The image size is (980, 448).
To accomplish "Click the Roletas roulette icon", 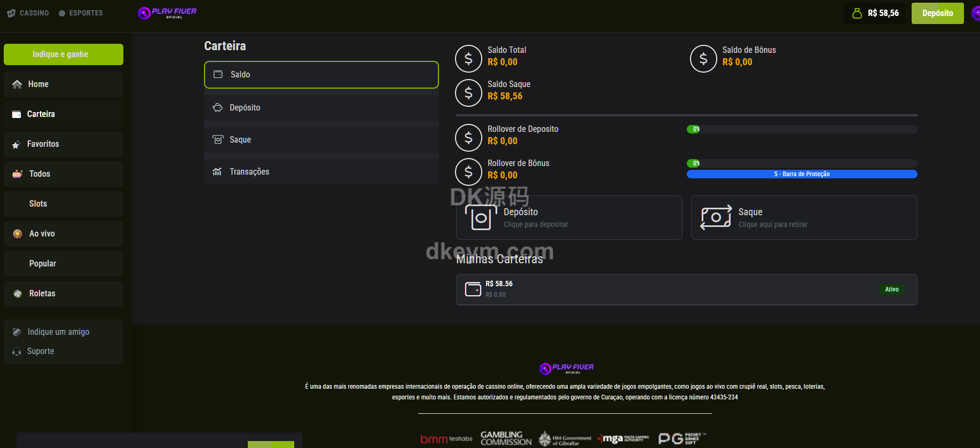I will click(x=18, y=294).
